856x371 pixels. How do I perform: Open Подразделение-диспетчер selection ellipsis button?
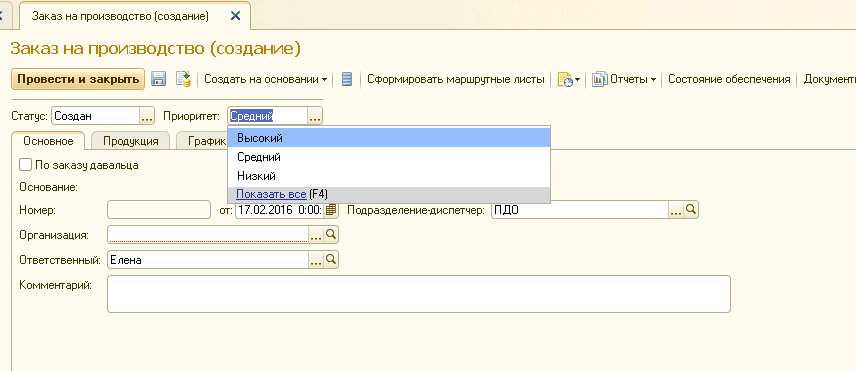click(x=676, y=210)
